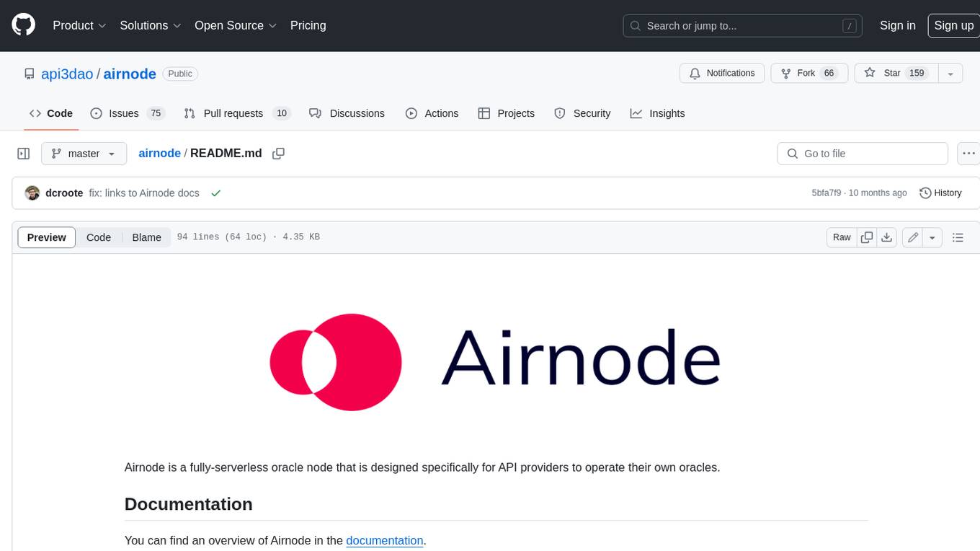This screenshot has width=980, height=551.
Task: Click the Star count 159
Action: [x=917, y=73]
